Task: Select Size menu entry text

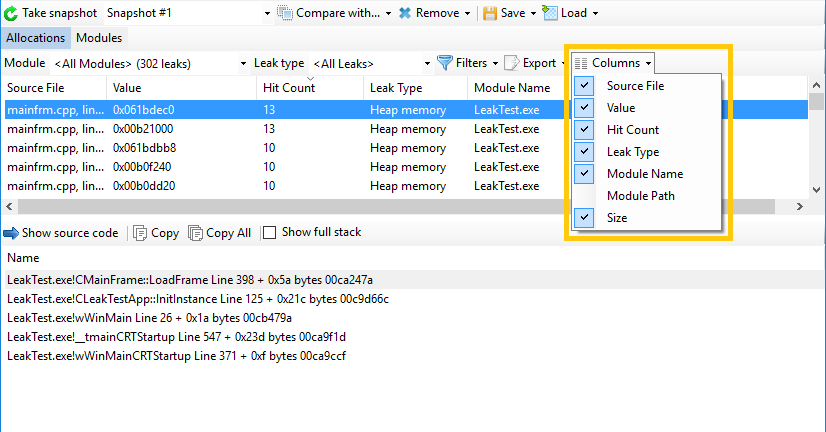Action: (617, 218)
